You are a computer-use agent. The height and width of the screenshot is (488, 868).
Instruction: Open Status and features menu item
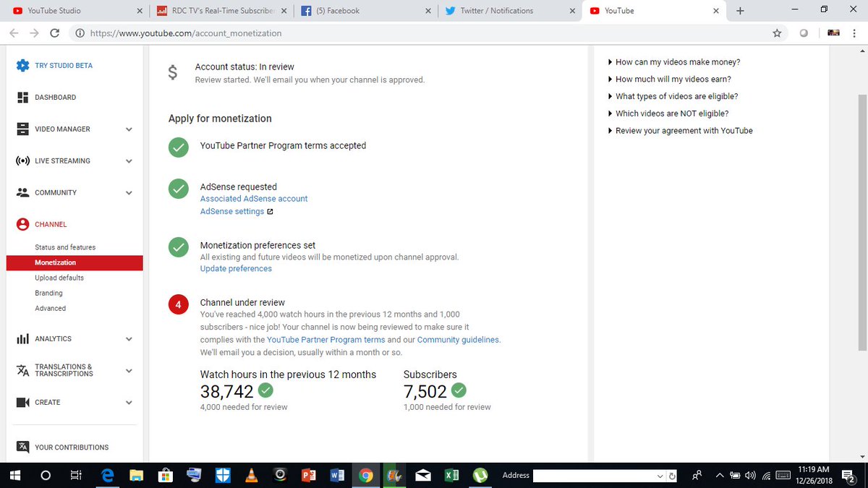point(65,247)
